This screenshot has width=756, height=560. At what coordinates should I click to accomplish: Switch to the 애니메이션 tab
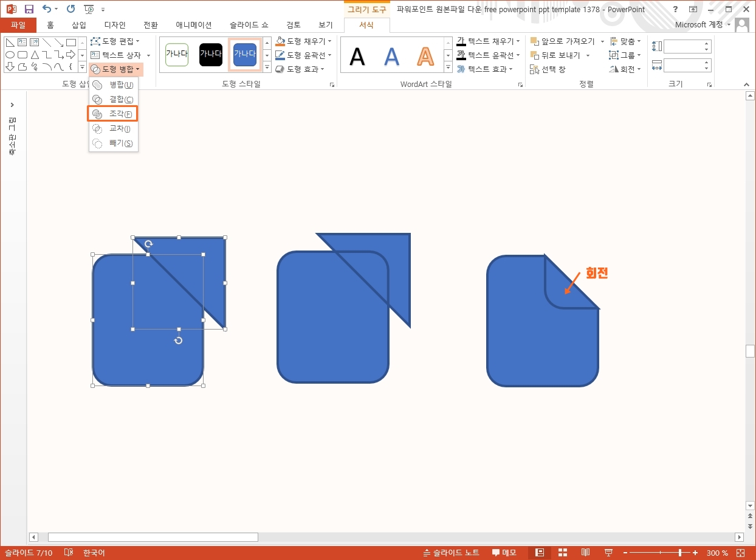194,25
